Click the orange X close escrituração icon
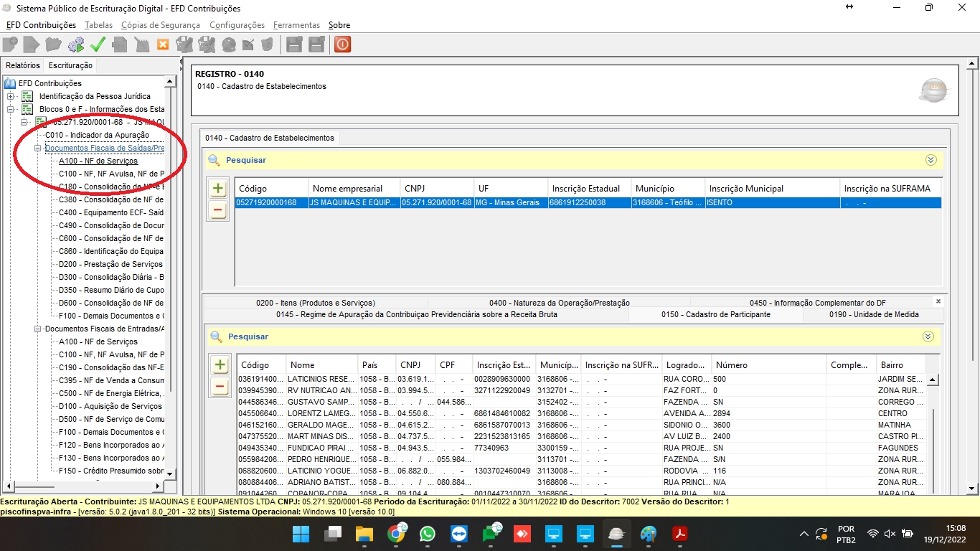Viewport: 980px width, 551px height. pos(163,44)
